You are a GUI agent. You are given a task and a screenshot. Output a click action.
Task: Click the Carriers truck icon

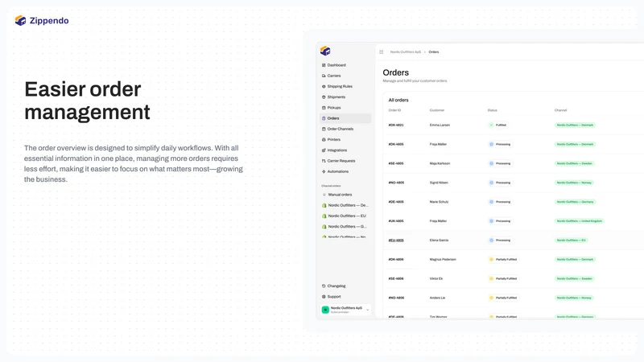tap(324, 76)
